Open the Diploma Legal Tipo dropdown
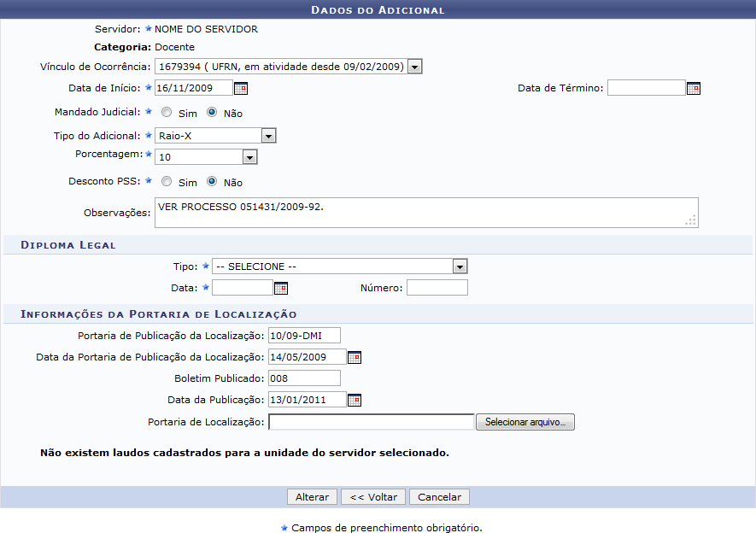The width and height of the screenshot is (756, 533). coord(460,266)
